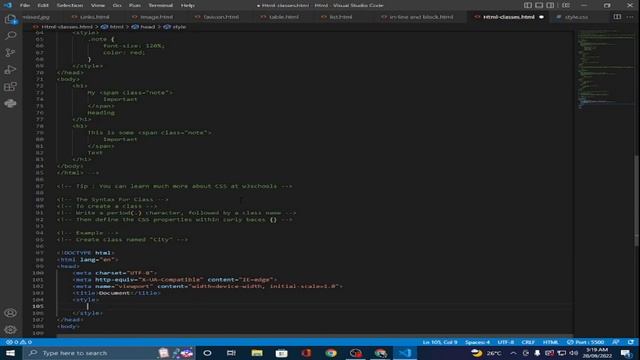Open the editor More Actions ellipsis

click(630, 17)
